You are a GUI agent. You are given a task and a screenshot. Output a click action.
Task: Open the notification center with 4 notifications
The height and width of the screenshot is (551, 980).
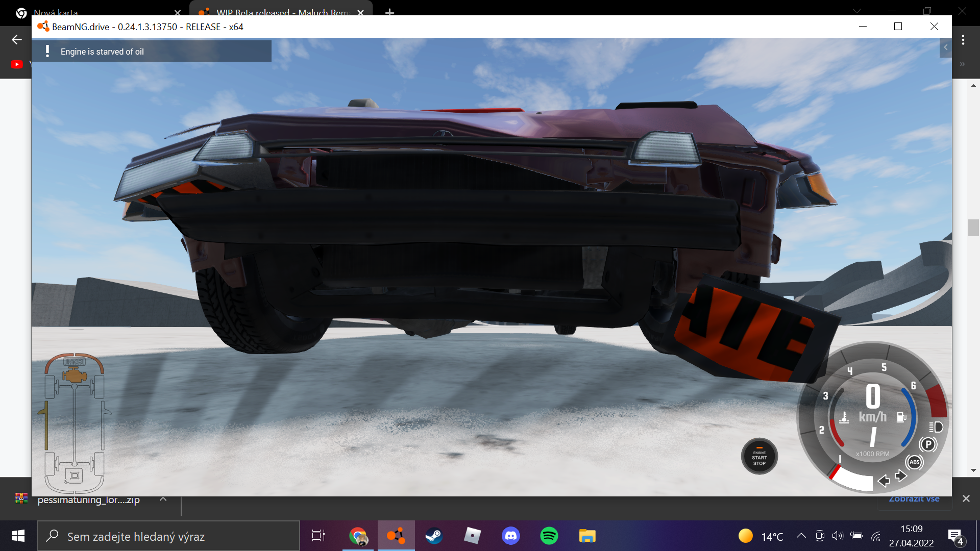pos(956,537)
